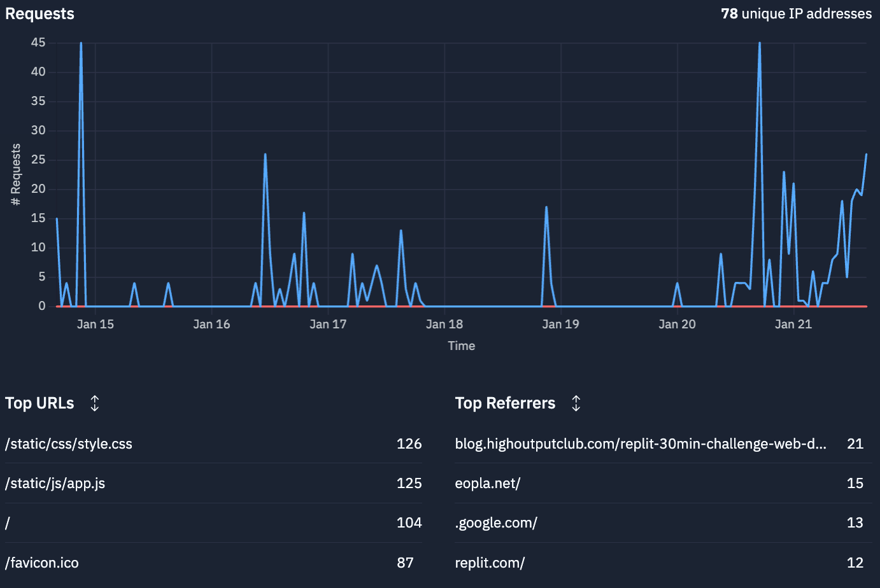Click the request count 125 for app.js
This screenshot has width=880, height=588.
pyautogui.click(x=409, y=483)
